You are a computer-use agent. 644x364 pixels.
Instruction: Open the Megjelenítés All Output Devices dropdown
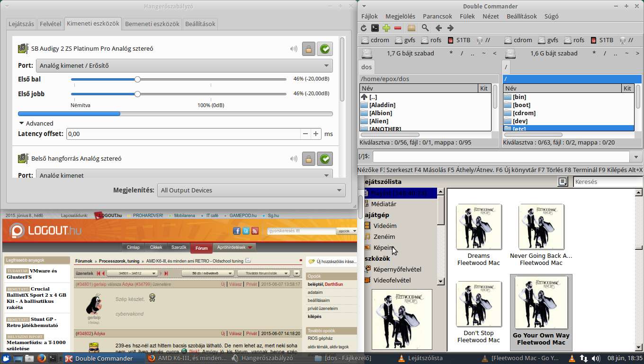(251, 190)
